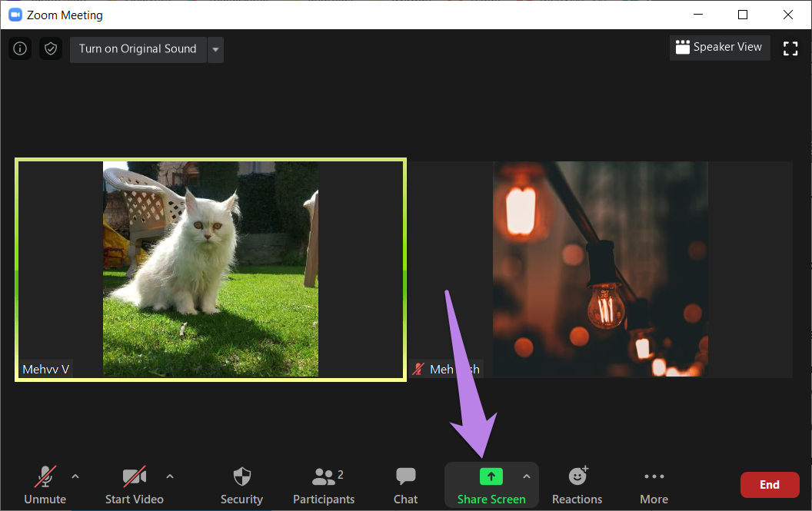Open the Reactions emoji picker
The height and width of the screenshot is (511, 812).
577,485
